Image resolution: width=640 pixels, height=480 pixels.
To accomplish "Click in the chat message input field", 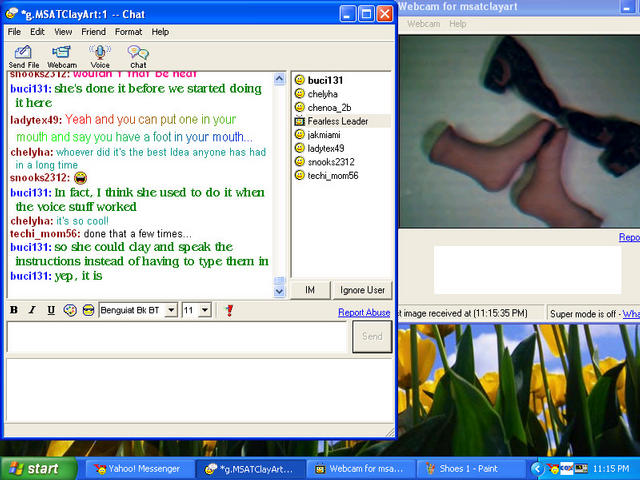I will pyautogui.click(x=177, y=337).
